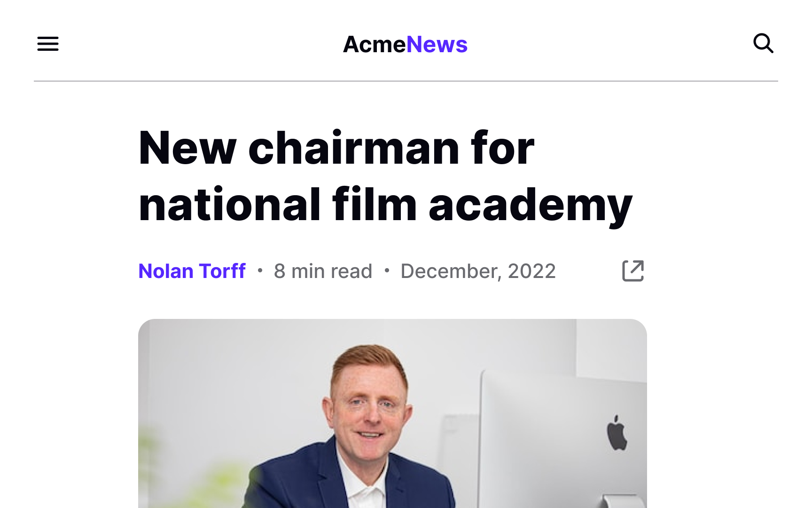
Task: Open author Nolan Torff's profile
Action: [x=192, y=271]
